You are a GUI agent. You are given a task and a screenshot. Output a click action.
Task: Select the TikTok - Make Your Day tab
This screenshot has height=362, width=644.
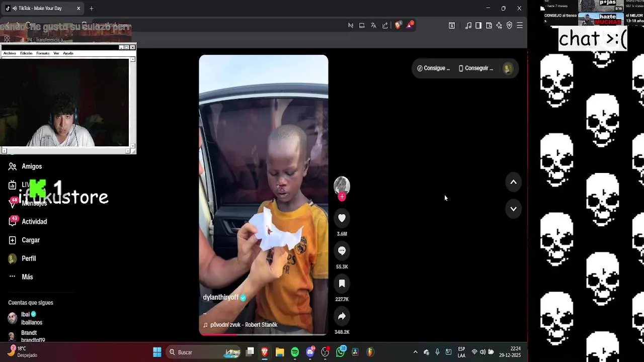43,9
